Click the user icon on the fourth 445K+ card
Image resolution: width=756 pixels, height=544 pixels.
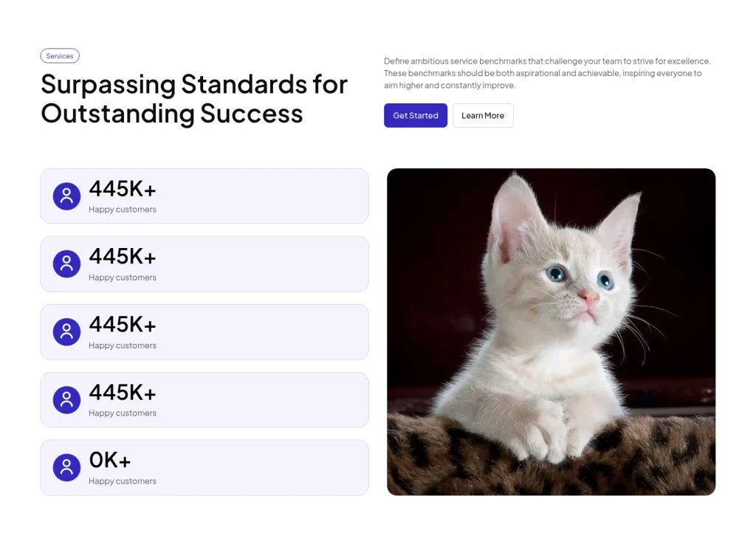(x=66, y=399)
